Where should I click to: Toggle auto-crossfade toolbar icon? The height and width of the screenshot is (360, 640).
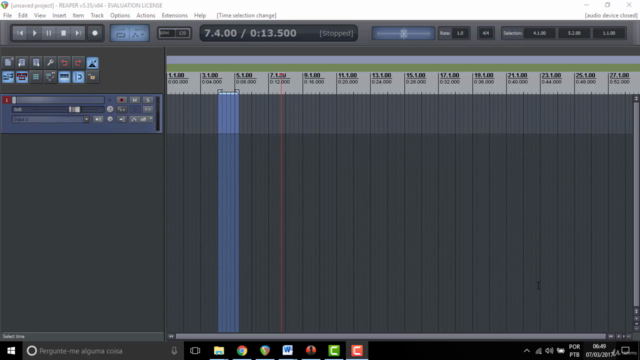click(8, 77)
